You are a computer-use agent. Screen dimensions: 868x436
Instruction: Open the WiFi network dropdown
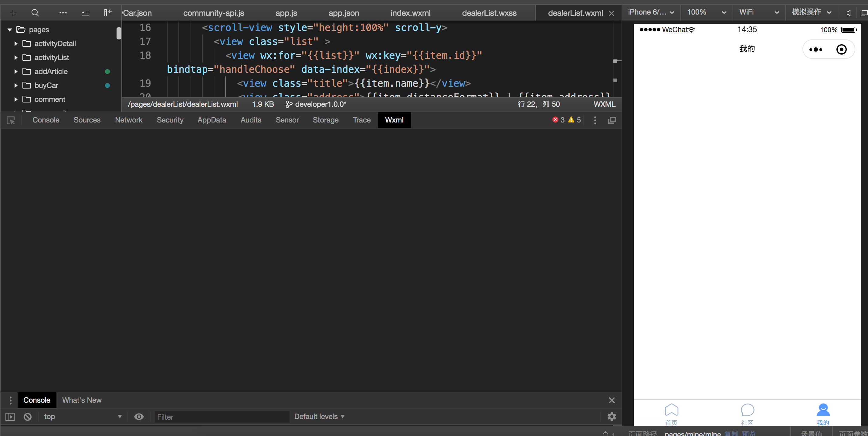coord(759,12)
